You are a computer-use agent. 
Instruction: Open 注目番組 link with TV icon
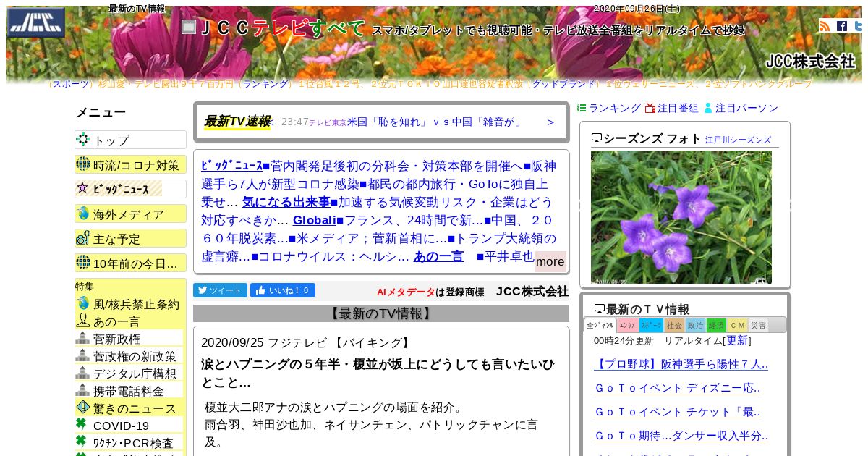click(672, 108)
